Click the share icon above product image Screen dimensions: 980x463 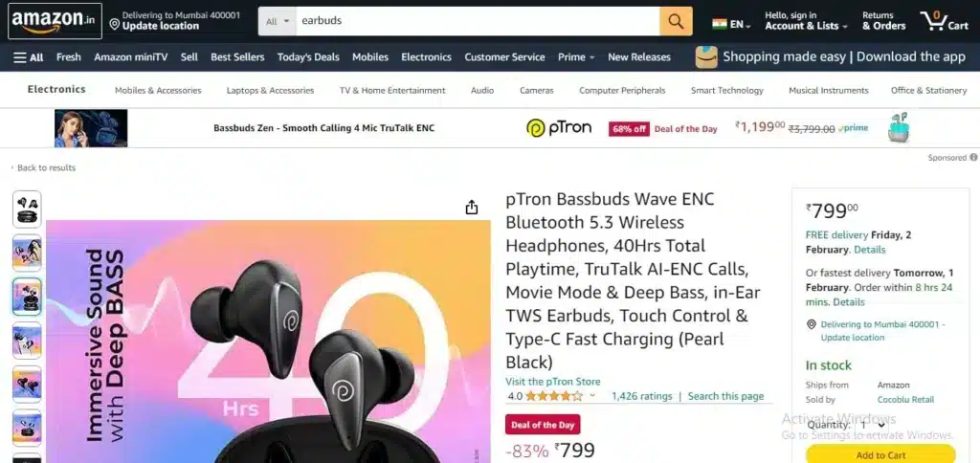pos(471,208)
